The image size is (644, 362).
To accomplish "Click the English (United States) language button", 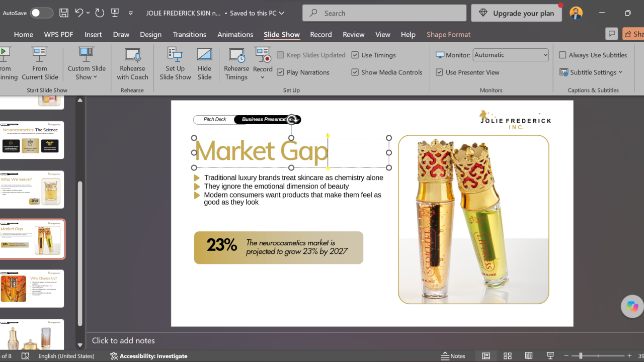I will point(66,356).
